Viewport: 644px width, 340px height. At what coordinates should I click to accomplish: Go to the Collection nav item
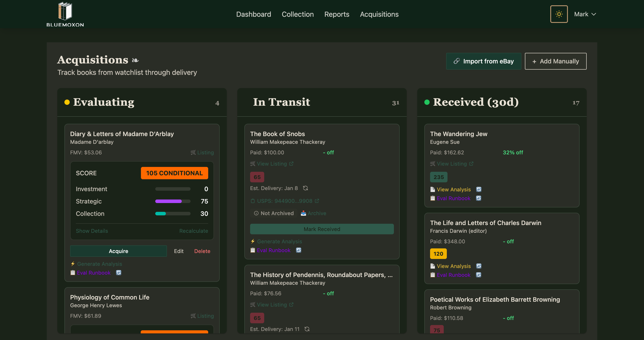click(298, 14)
